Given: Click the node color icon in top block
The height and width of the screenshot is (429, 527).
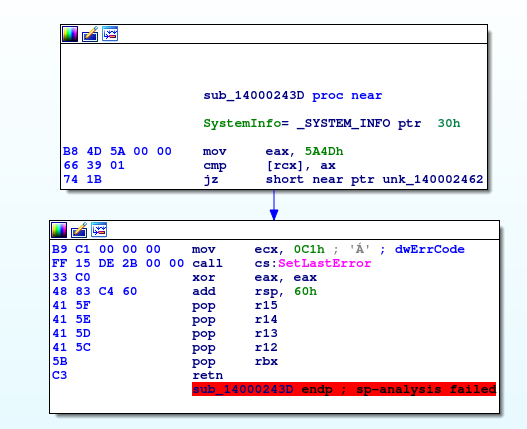Looking at the screenshot, I should coord(70,34).
